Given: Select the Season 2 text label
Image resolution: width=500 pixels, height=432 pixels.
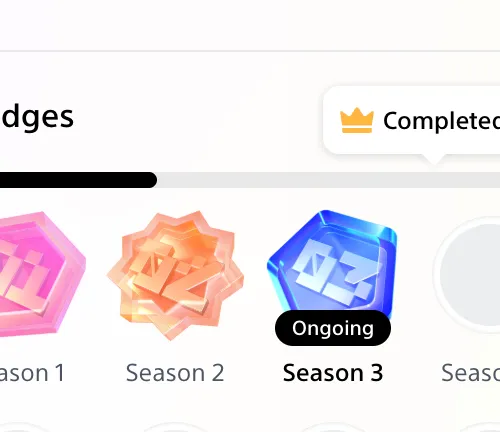Looking at the screenshot, I should (175, 373).
